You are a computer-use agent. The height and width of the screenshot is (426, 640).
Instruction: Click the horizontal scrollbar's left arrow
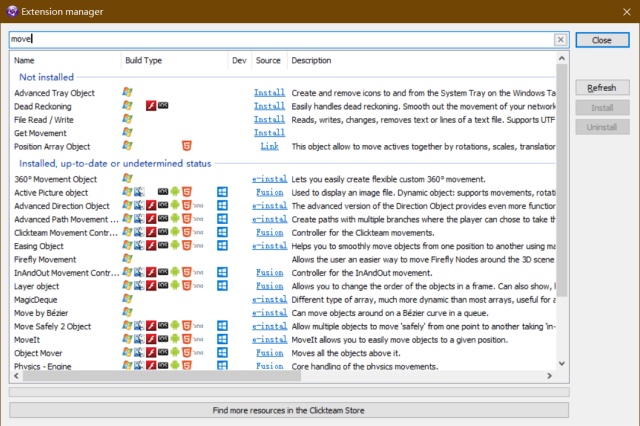(16, 376)
